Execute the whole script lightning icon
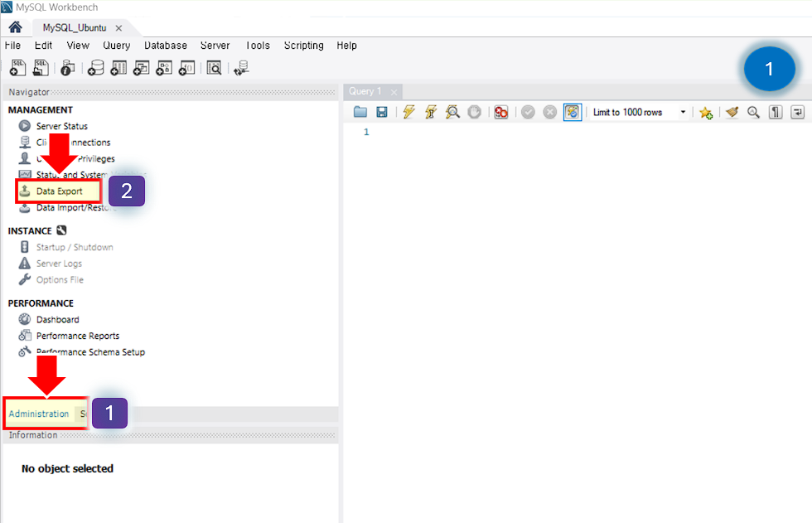The height and width of the screenshot is (523, 812). tap(409, 112)
